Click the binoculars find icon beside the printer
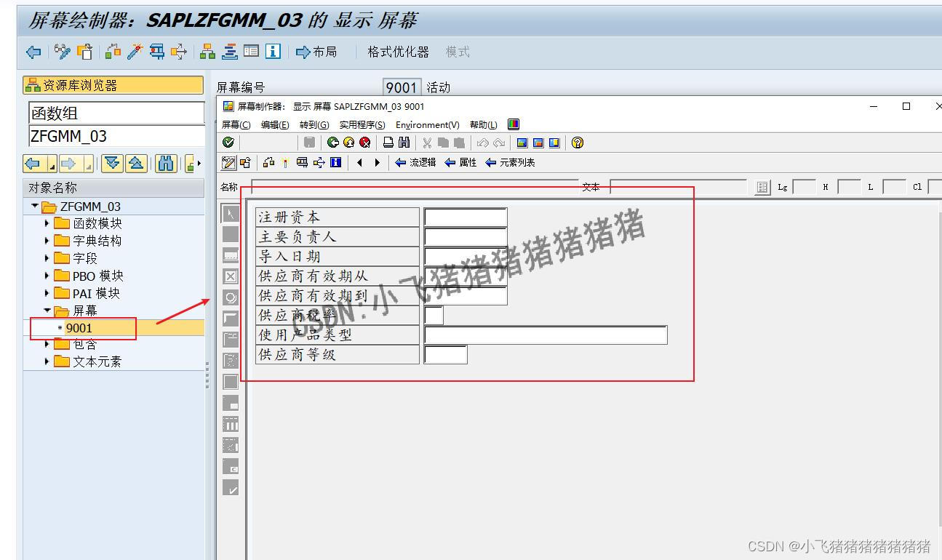The image size is (942, 560). click(404, 143)
